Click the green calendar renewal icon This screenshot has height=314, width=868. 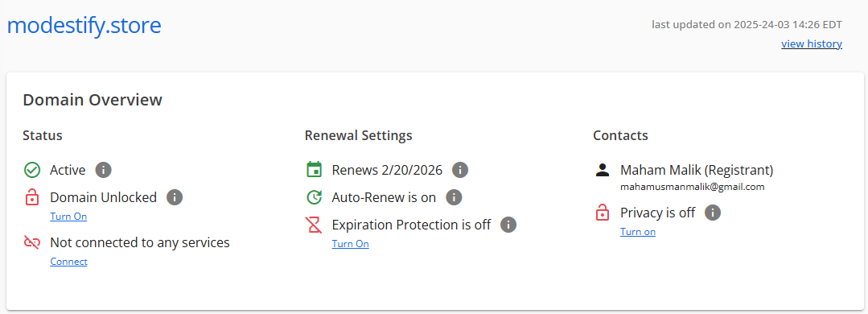(x=314, y=169)
